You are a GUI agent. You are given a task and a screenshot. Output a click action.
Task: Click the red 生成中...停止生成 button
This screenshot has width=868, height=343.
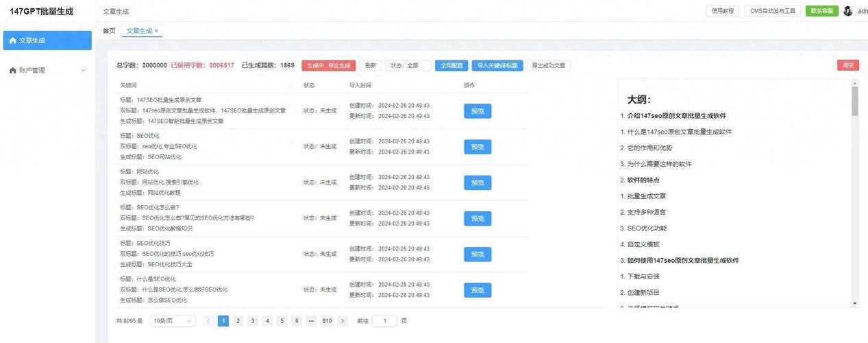pos(328,66)
